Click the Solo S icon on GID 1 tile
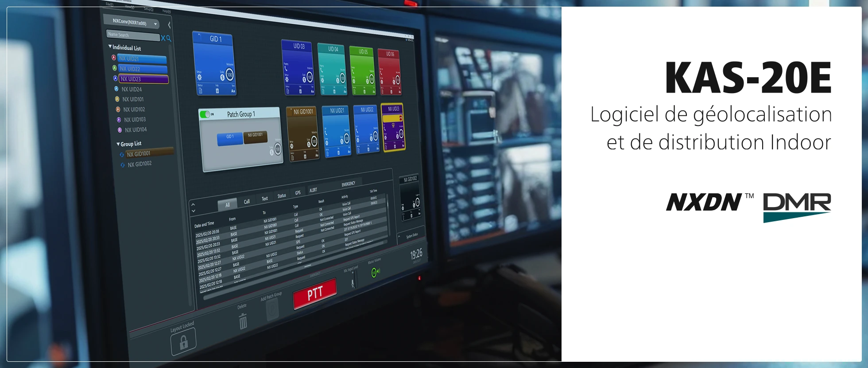Viewport: 868px width, 368px height. [x=222, y=77]
